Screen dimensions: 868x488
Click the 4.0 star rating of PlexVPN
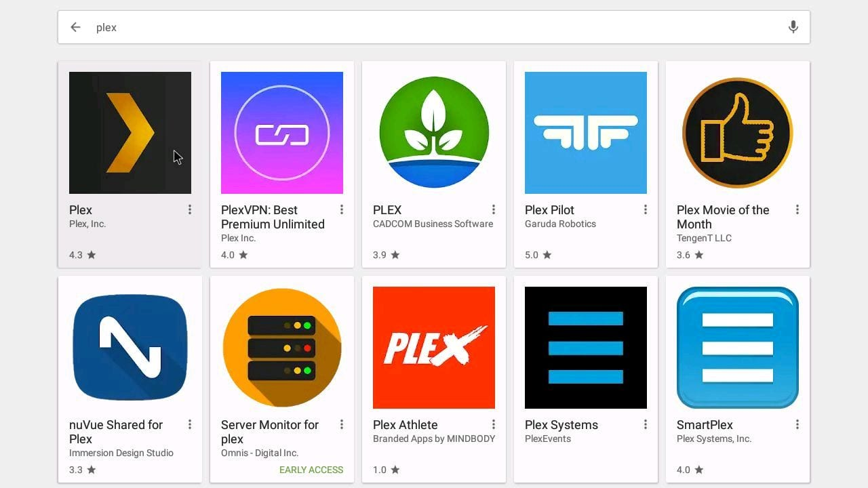pyautogui.click(x=234, y=255)
